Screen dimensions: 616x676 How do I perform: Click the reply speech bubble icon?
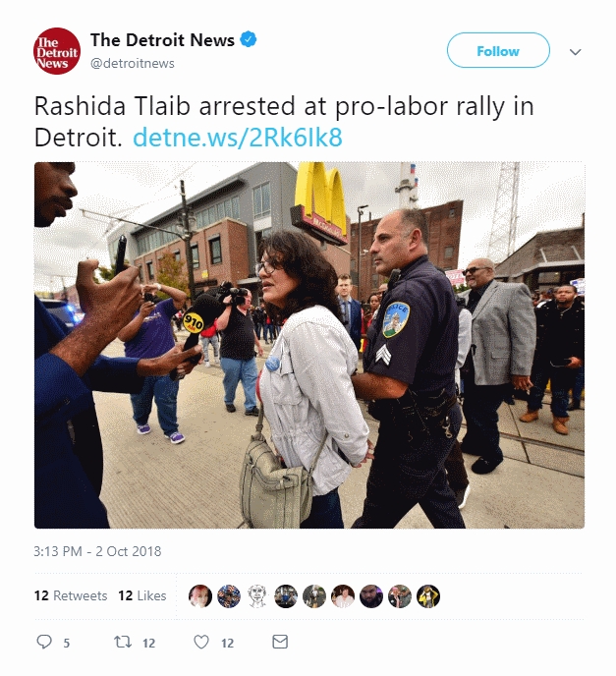pos(44,642)
